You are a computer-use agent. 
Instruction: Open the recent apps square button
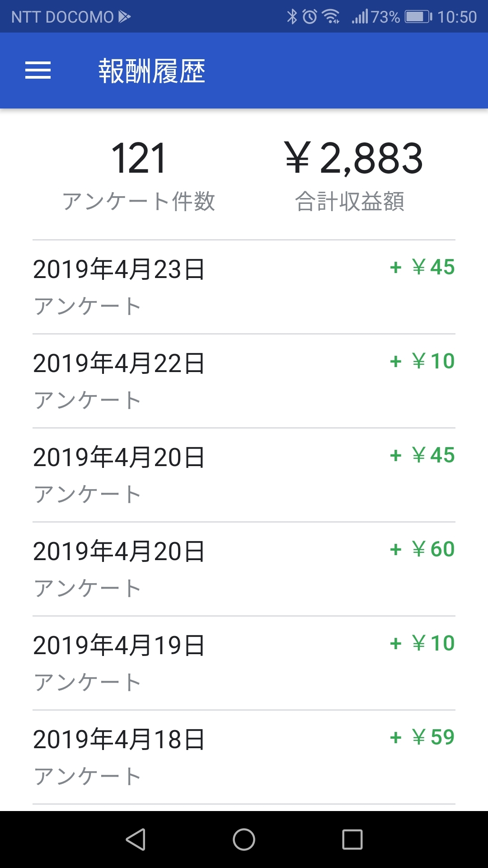pyautogui.click(x=352, y=840)
